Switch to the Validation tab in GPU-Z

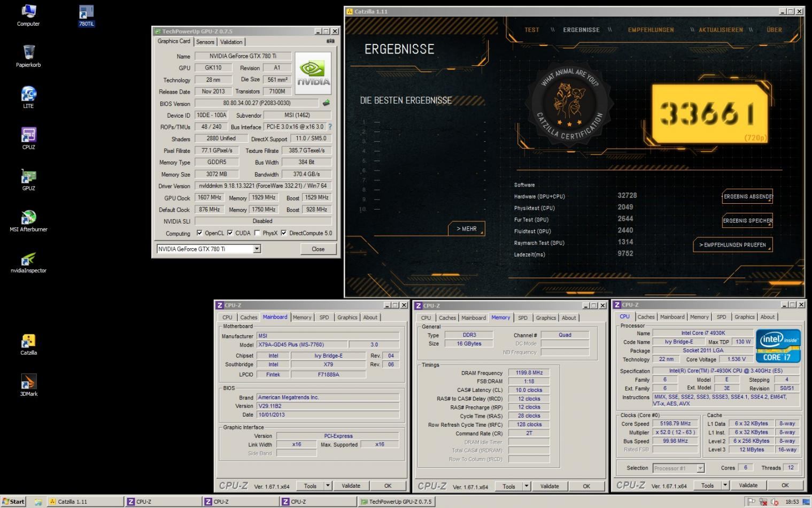(231, 42)
